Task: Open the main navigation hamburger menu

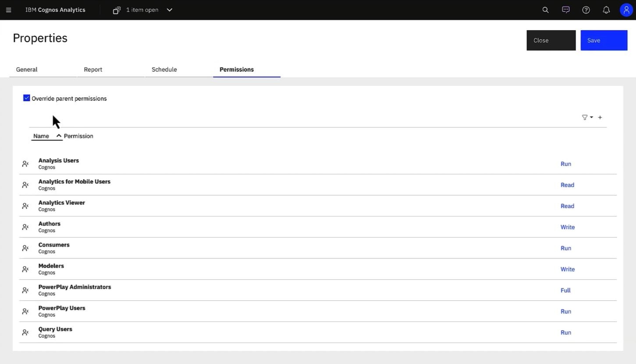Action: point(8,10)
